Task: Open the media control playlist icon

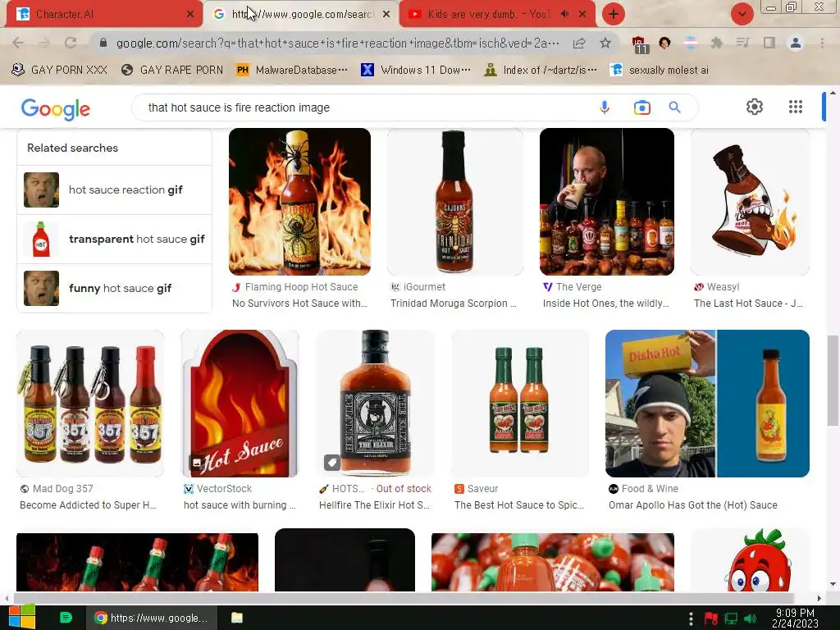Action: [x=742, y=43]
